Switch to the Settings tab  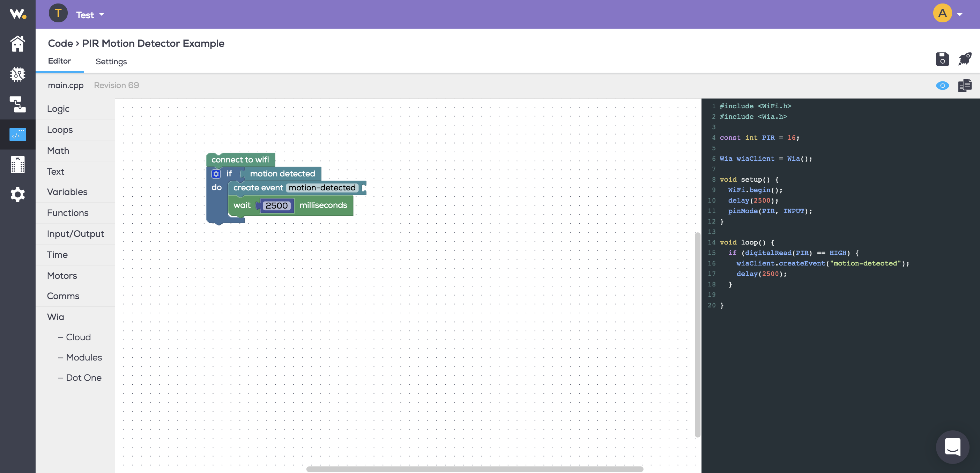[x=111, y=61]
